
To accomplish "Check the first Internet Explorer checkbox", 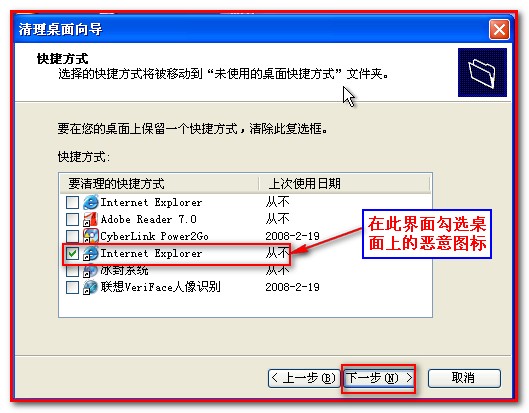I will point(72,202).
